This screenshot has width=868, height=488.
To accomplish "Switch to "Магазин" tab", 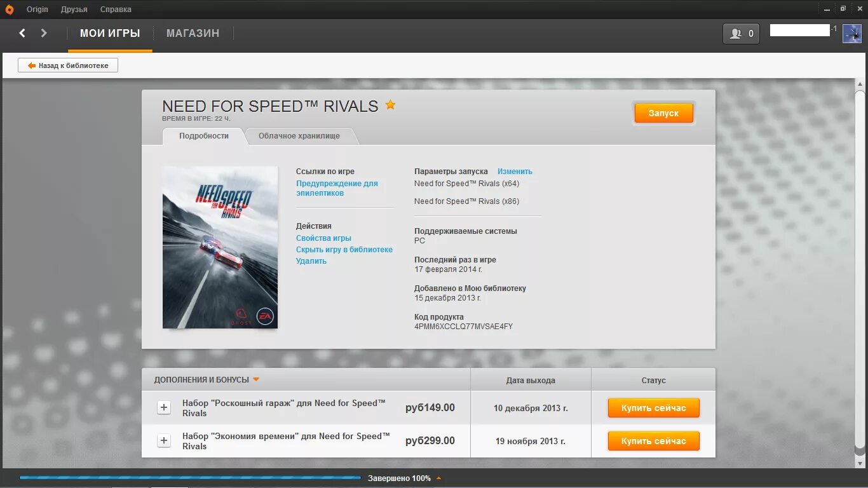I will [193, 34].
